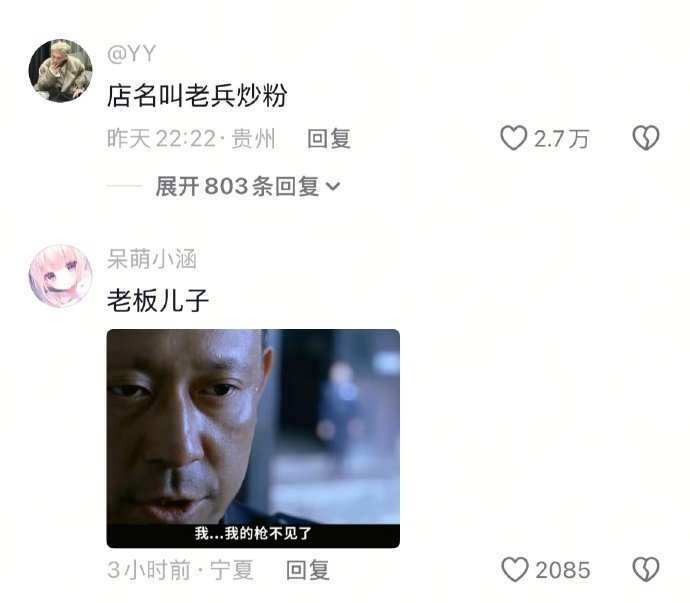Dislike @YY's comment with broken heart
The width and height of the screenshot is (690, 603).
(646, 138)
